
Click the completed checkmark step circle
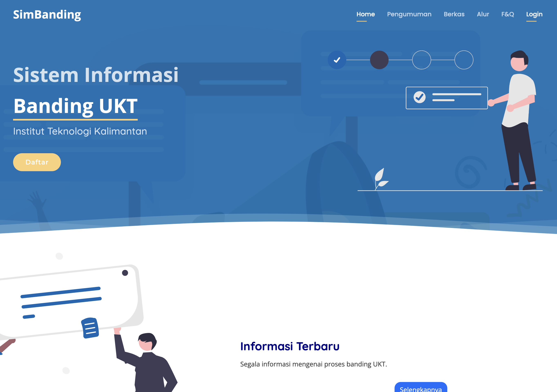click(x=337, y=60)
